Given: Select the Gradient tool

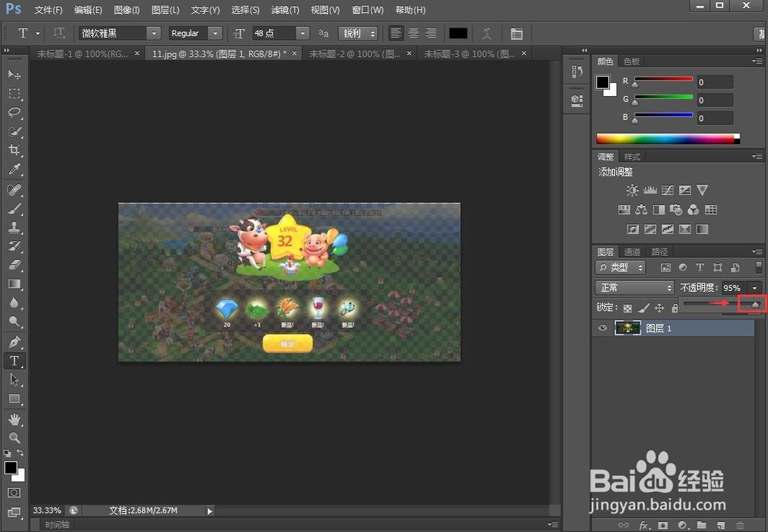Looking at the screenshot, I should pyautogui.click(x=14, y=284).
